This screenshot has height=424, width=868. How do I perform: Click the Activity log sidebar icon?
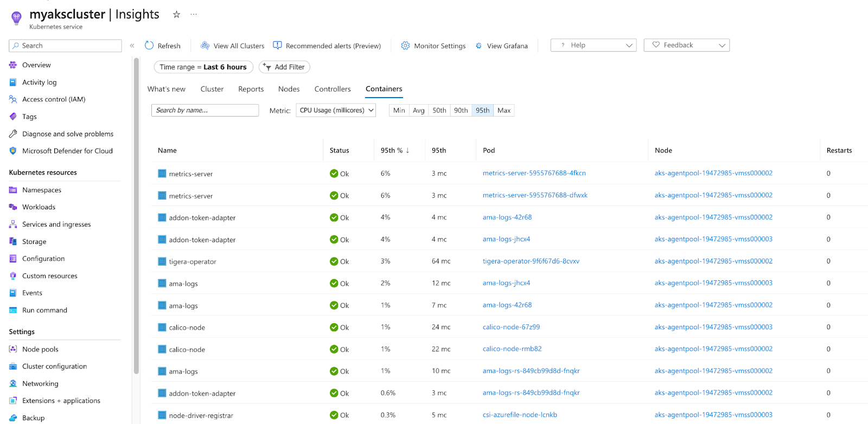click(13, 82)
